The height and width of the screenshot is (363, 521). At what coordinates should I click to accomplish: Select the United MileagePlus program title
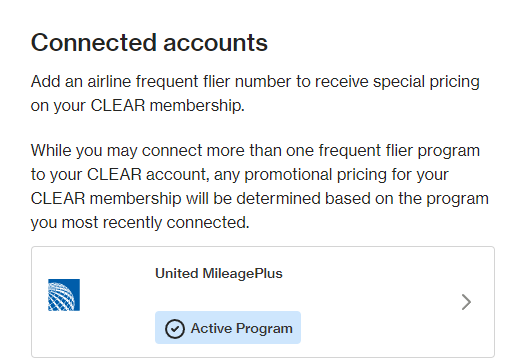219,273
